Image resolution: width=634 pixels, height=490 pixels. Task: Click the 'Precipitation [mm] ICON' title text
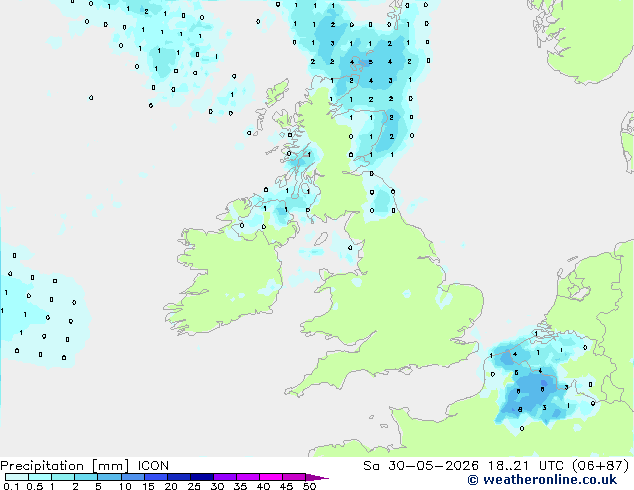pyautogui.click(x=85, y=466)
